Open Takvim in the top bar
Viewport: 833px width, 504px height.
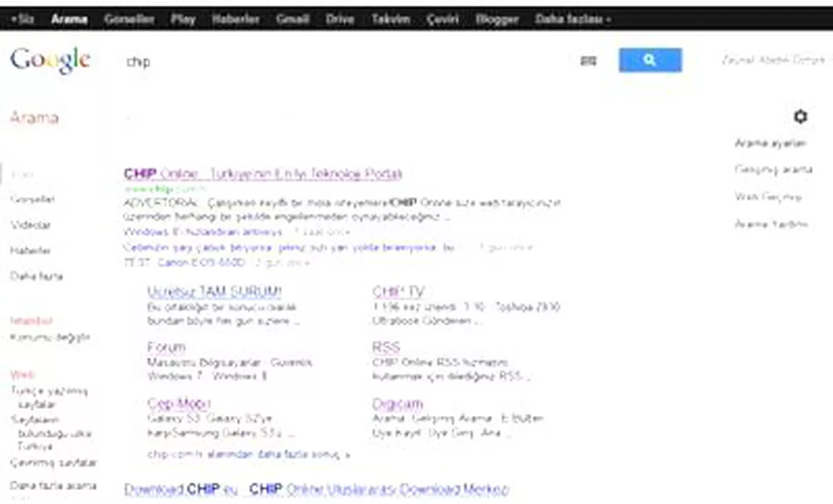(x=391, y=19)
